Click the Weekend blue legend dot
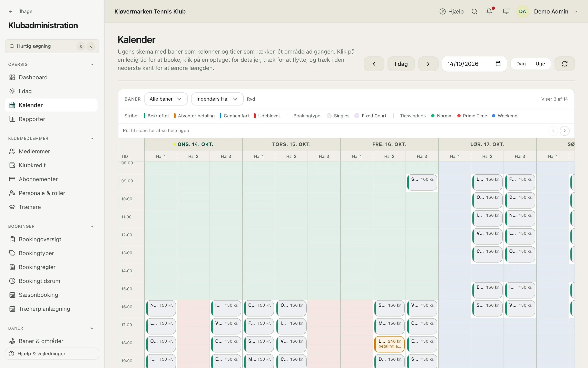588x368 pixels. [x=493, y=116]
